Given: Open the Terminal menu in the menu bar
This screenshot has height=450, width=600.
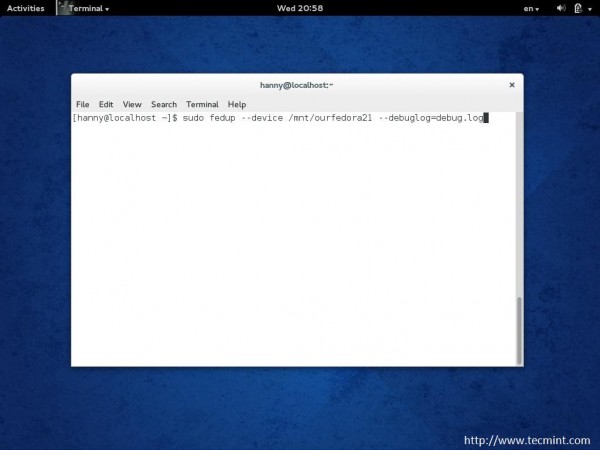Looking at the screenshot, I should coord(202,104).
